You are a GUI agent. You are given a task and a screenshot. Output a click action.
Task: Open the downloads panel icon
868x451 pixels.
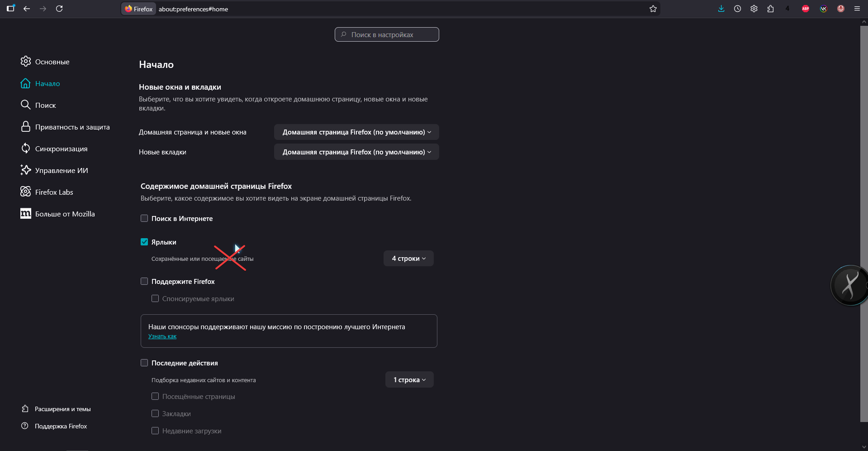click(x=721, y=9)
